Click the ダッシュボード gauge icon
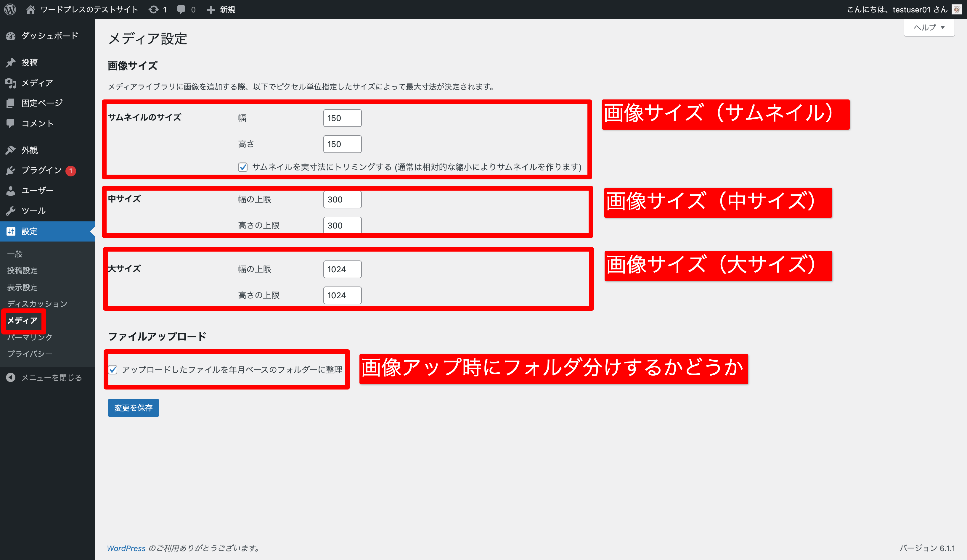Image resolution: width=967 pixels, height=560 pixels. click(x=11, y=36)
